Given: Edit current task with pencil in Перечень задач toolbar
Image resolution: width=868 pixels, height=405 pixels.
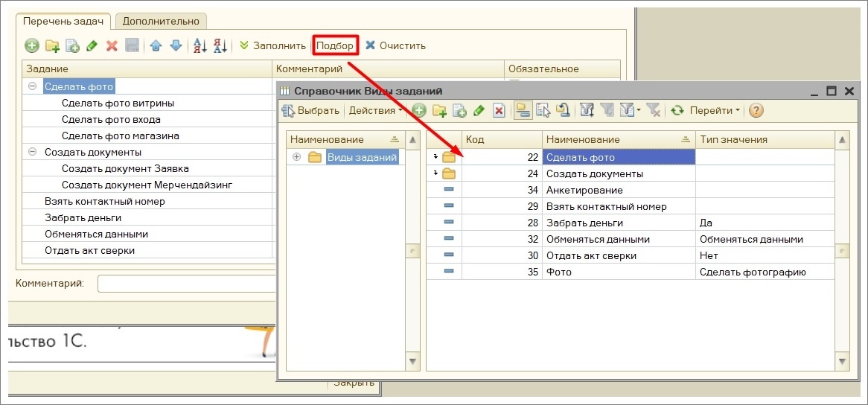Looking at the screenshot, I should tap(92, 46).
